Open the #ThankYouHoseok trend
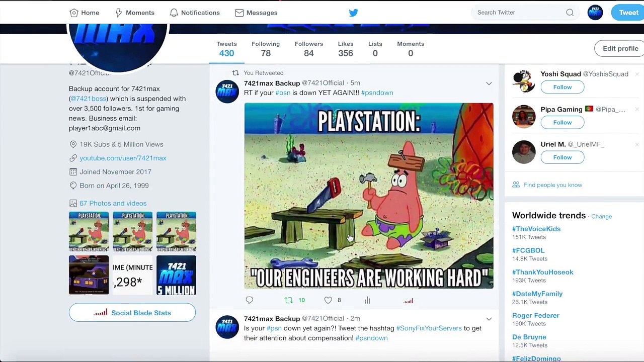This screenshot has width=644, height=362. point(542,272)
